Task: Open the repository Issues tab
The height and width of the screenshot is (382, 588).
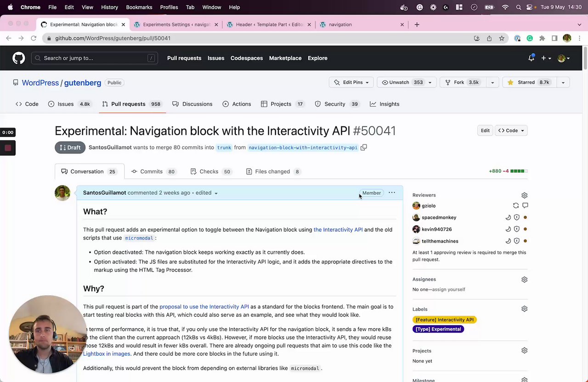Action: point(69,104)
